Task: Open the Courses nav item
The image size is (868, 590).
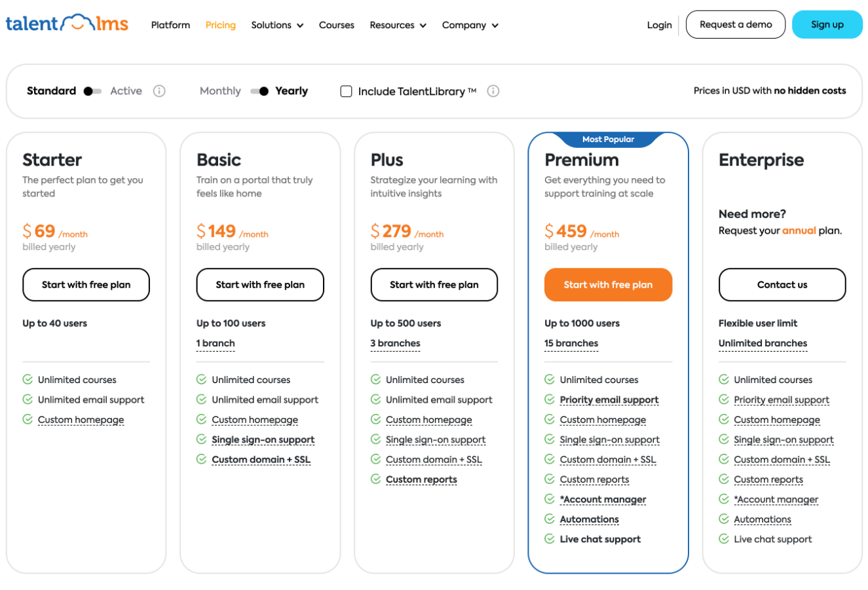Action: click(x=336, y=25)
